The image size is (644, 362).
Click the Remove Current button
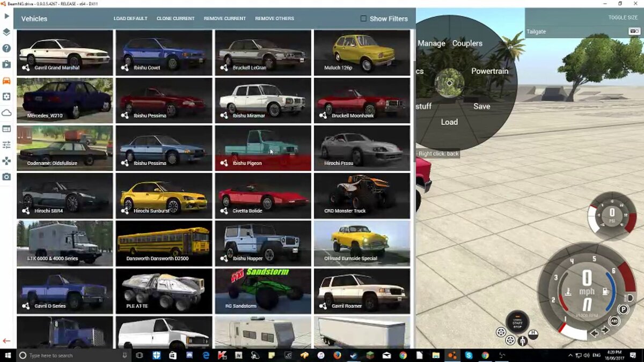[x=225, y=18]
